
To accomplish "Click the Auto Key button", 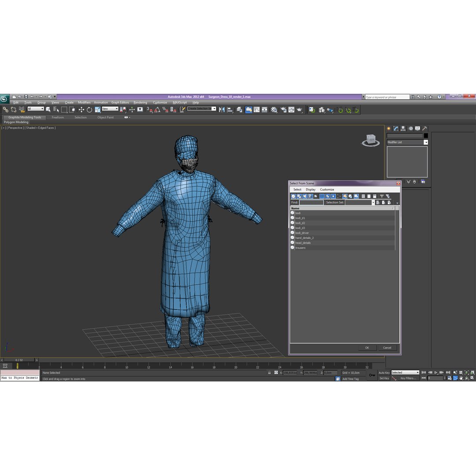I will (384, 373).
